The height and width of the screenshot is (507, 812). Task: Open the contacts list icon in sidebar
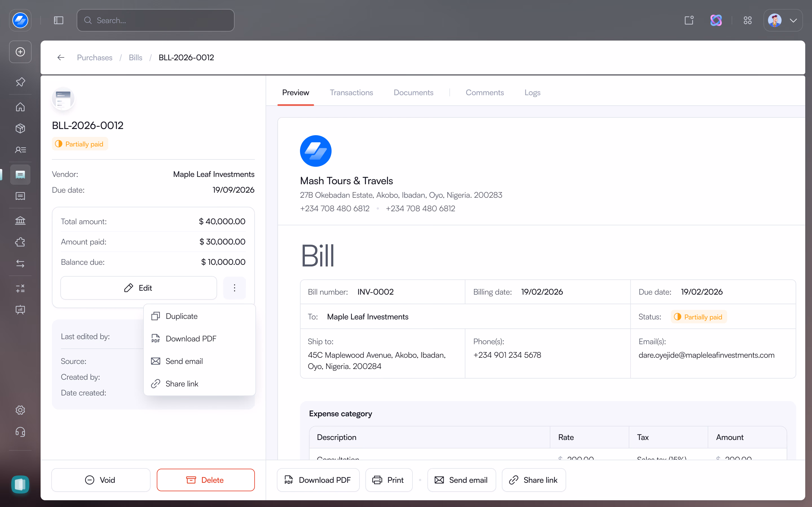tap(21, 150)
